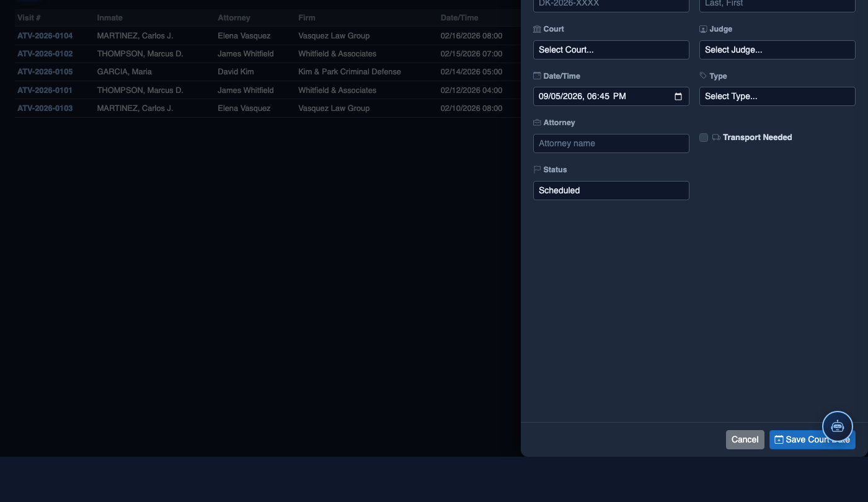Open visit link ATV-2026-0101
Screen dimensions: 868x502
click(45, 90)
